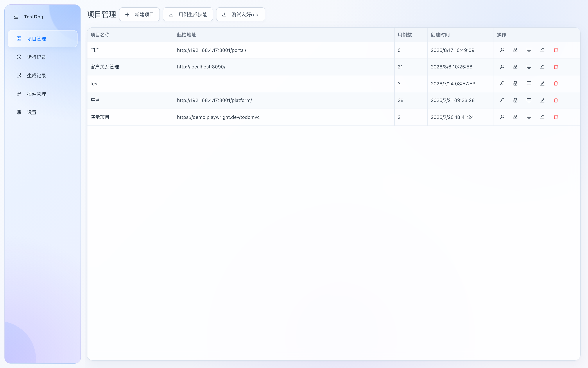Edit the 演示项目 project
588x368 pixels.
point(542,117)
